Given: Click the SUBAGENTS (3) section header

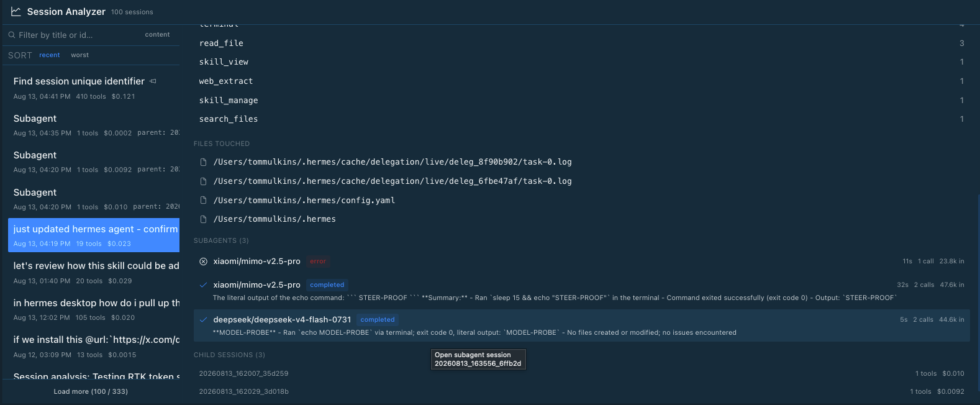Looking at the screenshot, I should (x=221, y=241).
